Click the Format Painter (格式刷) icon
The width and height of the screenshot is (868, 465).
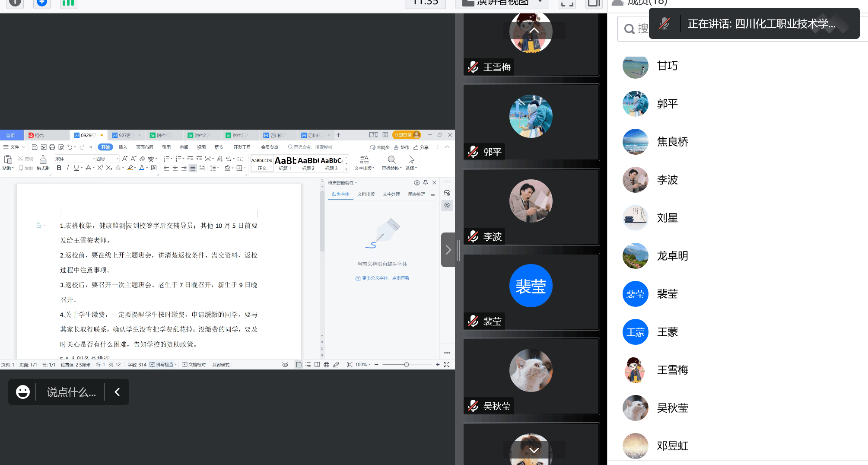click(43, 163)
